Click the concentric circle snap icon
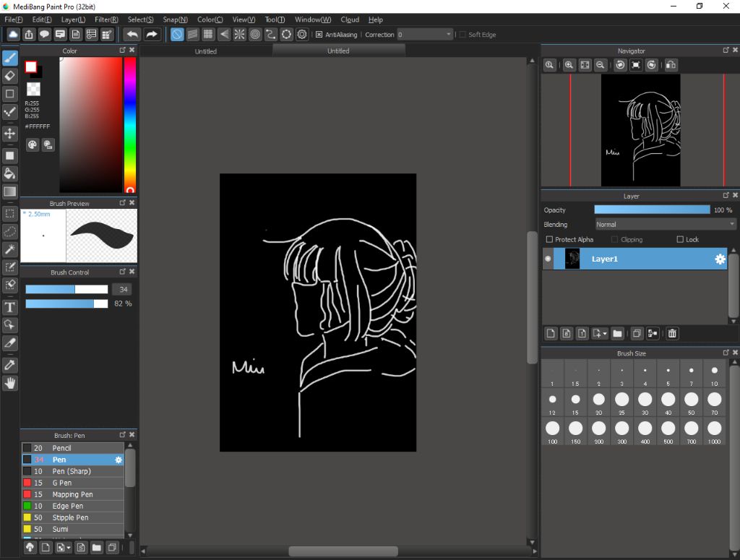This screenshot has width=740, height=560. (255, 35)
